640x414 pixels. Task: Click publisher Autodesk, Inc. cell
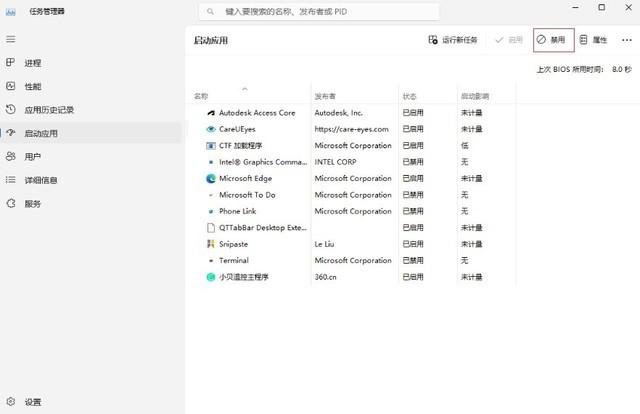pyautogui.click(x=338, y=113)
